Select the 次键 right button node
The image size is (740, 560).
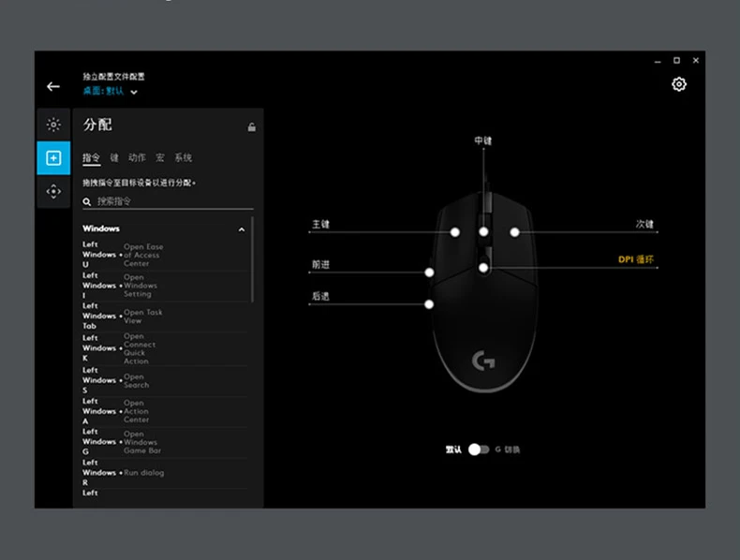(514, 232)
